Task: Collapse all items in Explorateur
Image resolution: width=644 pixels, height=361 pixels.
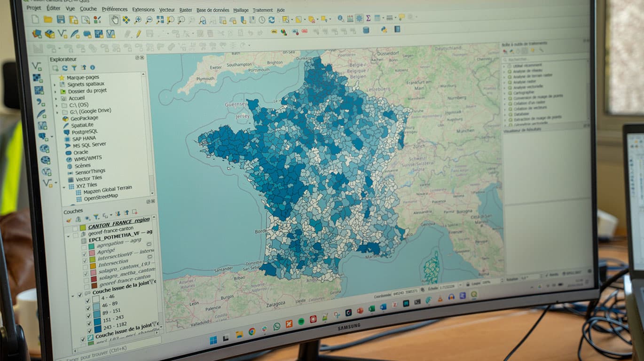Action: pyautogui.click(x=84, y=68)
